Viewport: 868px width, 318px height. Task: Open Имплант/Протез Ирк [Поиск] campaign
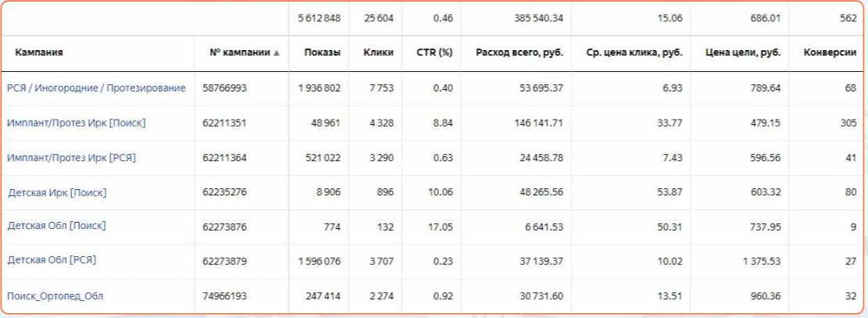(76, 123)
